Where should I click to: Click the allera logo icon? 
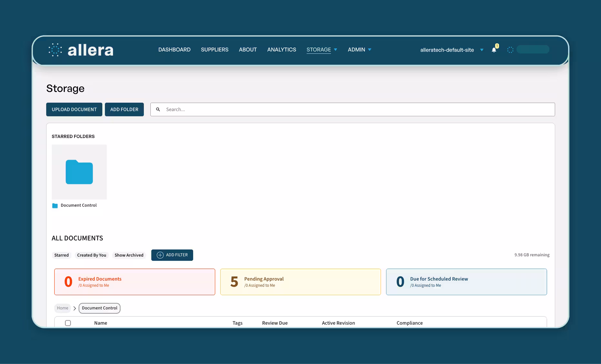[x=55, y=50]
